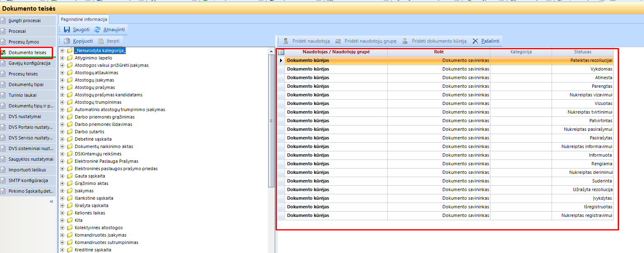Screen dimensions: 644x253
Task: Click the Procesų žymos sidebar icon
Action: click(x=3, y=42)
